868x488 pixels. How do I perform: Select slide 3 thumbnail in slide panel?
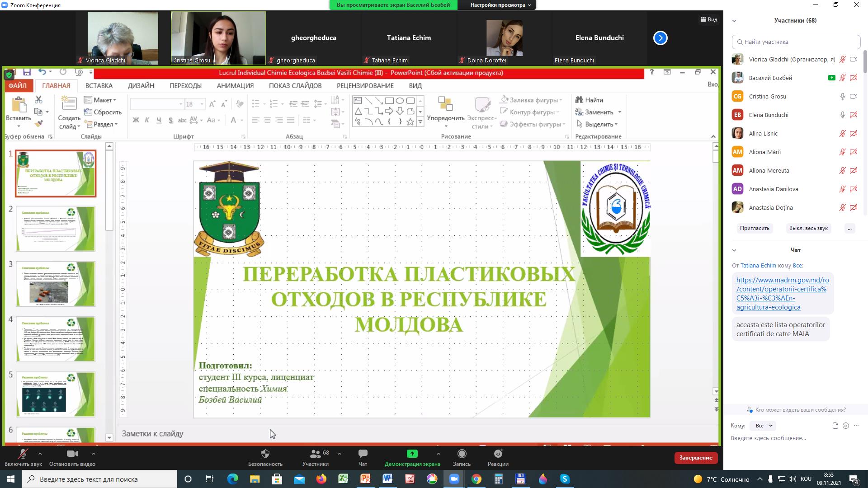pyautogui.click(x=56, y=284)
